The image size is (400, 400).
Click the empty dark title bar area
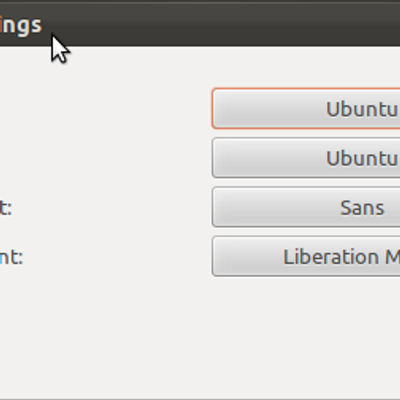(233, 25)
